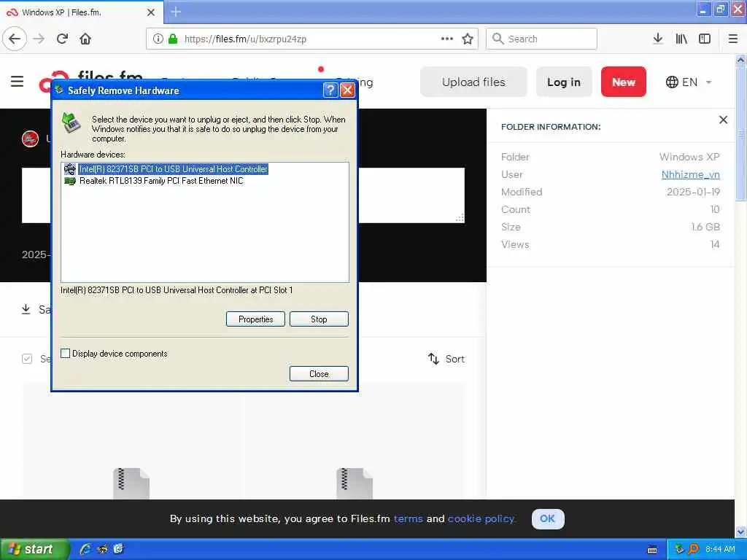Open the right zip file thumbnail
The image size is (747, 560).
[355, 483]
